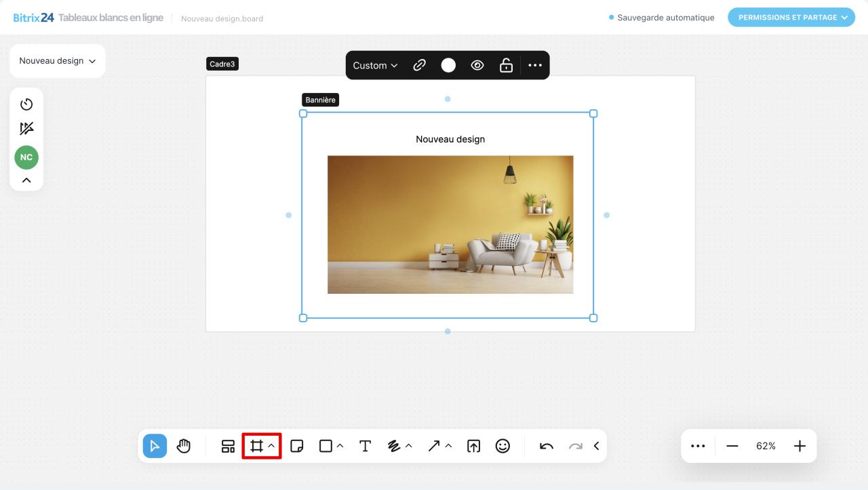Attach a link to the selected banner

(419, 65)
